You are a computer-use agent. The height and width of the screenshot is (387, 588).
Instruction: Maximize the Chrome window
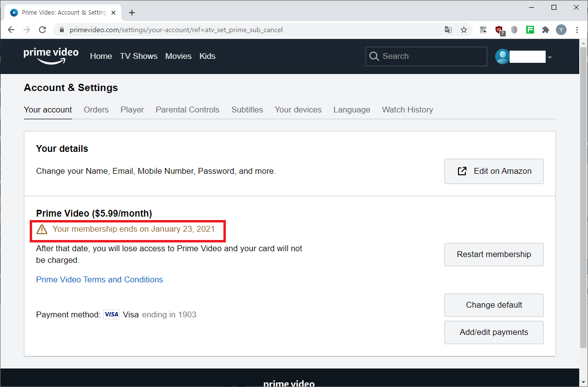(554, 7)
